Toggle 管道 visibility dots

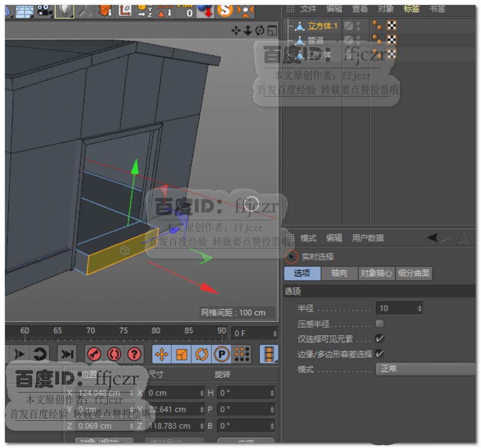point(358,40)
